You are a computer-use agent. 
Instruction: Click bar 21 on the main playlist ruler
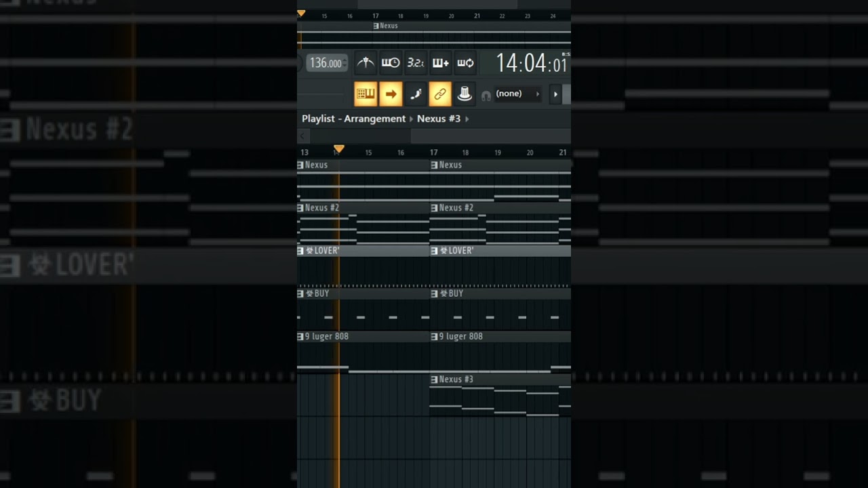click(562, 152)
